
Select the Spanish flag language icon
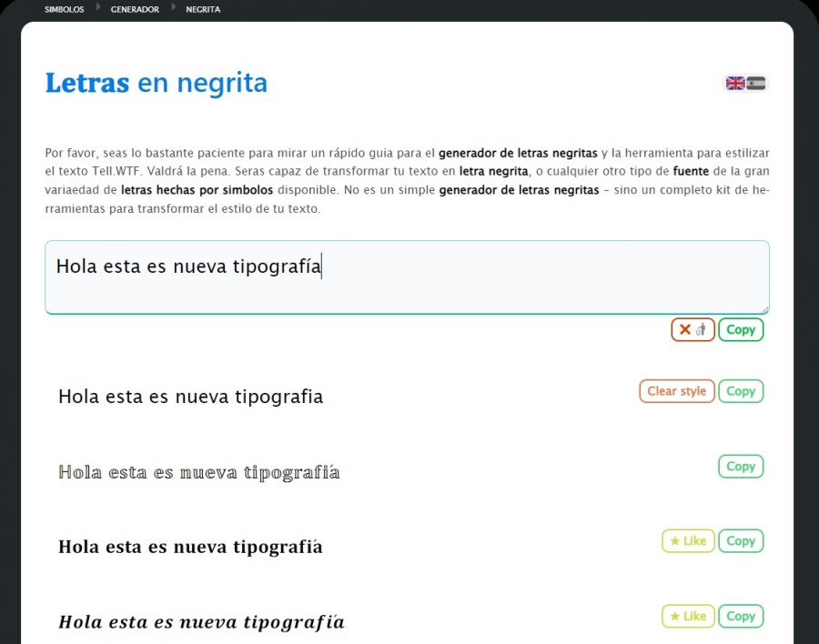click(x=754, y=82)
